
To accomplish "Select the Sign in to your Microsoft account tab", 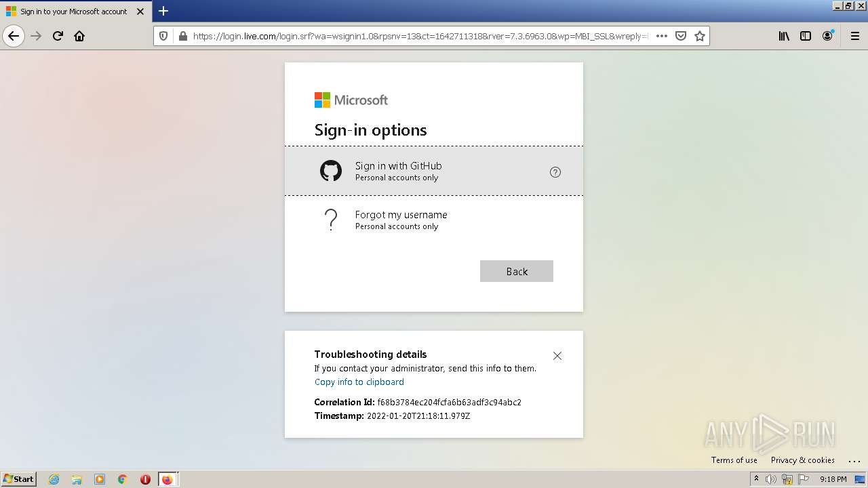I will tap(75, 12).
